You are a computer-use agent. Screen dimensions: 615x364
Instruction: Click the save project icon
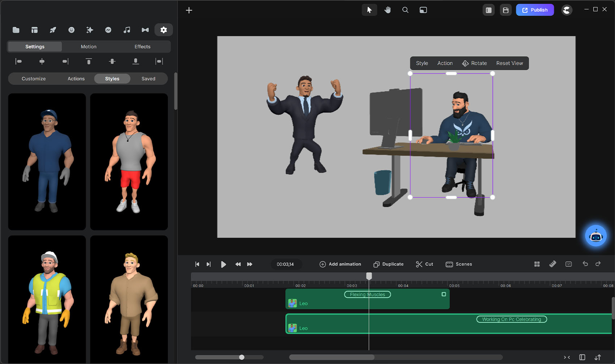505,10
